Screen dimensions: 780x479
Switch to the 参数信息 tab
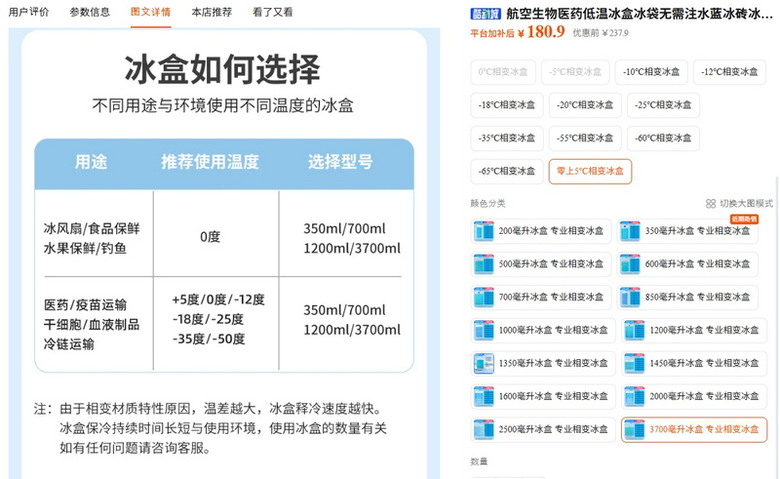pyautogui.click(x=90, y=12)
